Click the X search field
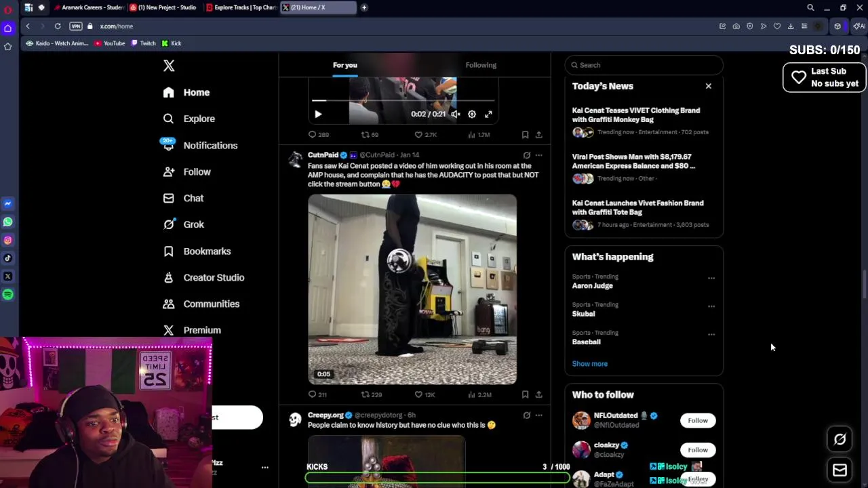Viewport: 868px width, 488px height. coord(644,65)
